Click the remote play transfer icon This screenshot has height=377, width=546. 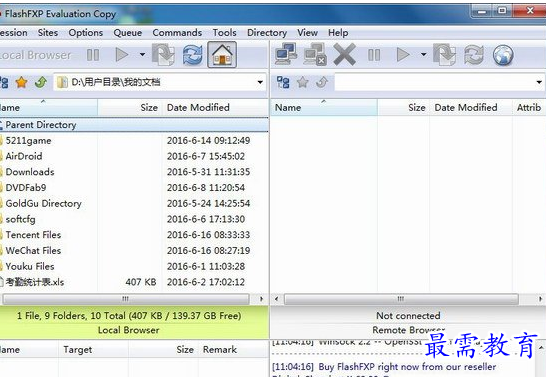[403, 55]
